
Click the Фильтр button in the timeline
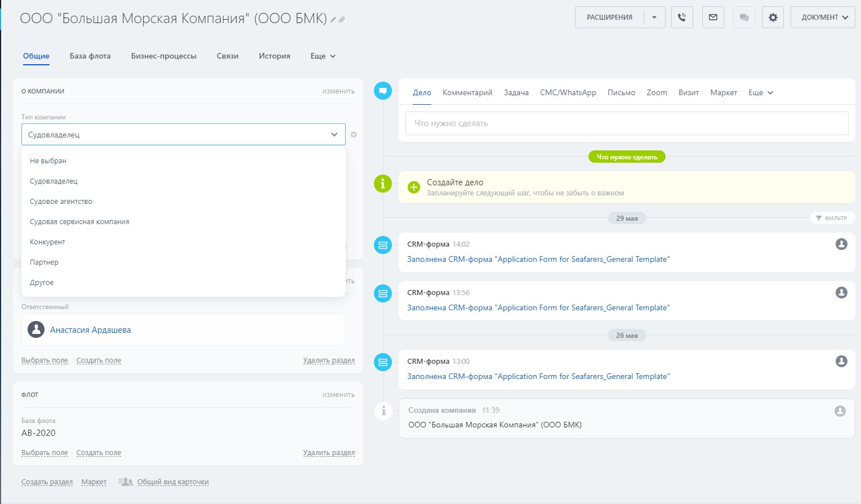[832, 218]
